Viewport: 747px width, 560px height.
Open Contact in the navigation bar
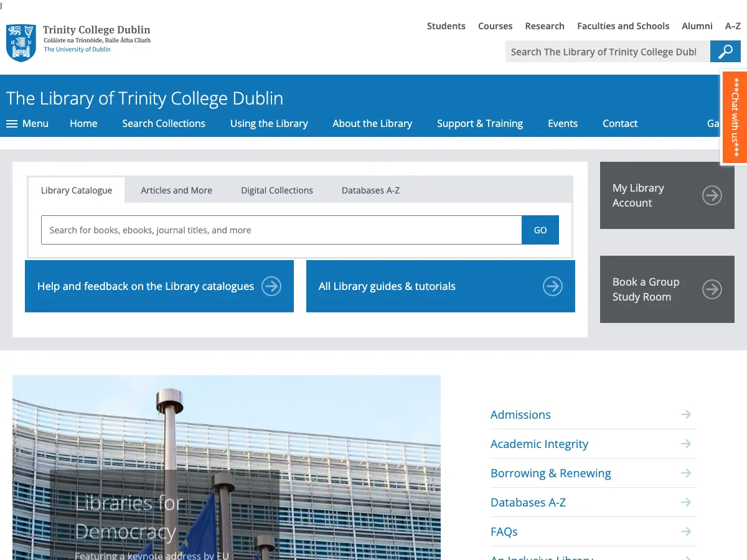(620, 123)
